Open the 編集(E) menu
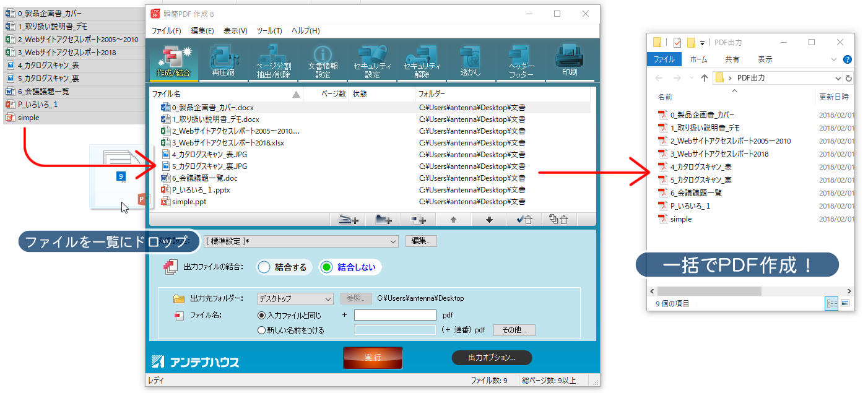The image size is (868, 393). [x=202, y=31]
